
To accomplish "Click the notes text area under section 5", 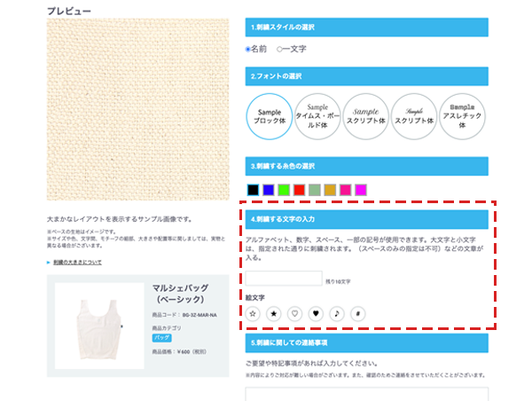I will [366, 394].
